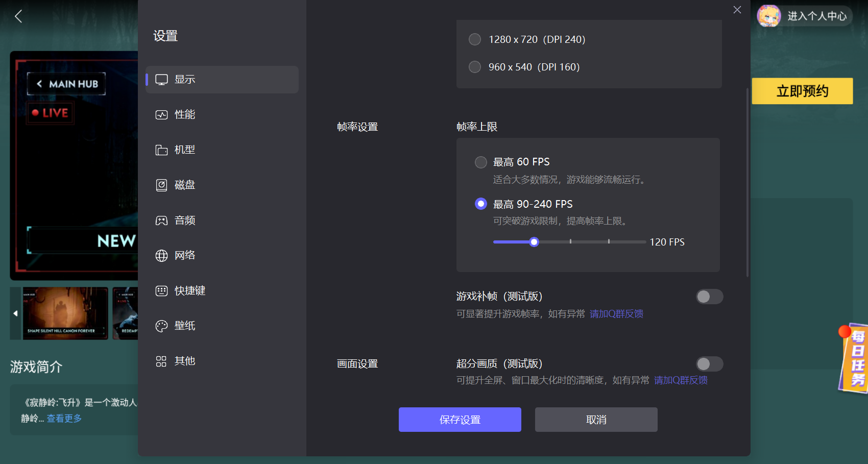Viewport: 868px width, 464px height.
Task: Open 请加Q群反馈 link under 游戏补帧
Action: 616,314
